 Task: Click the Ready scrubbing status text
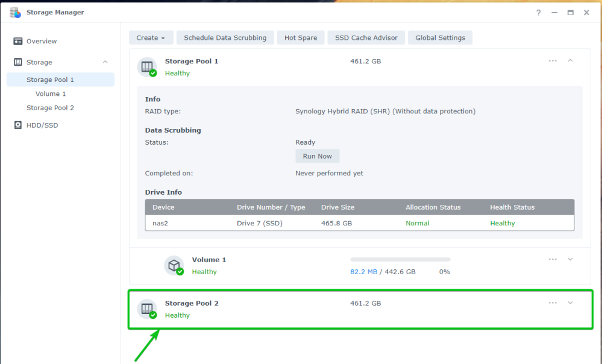click(306, 142)
